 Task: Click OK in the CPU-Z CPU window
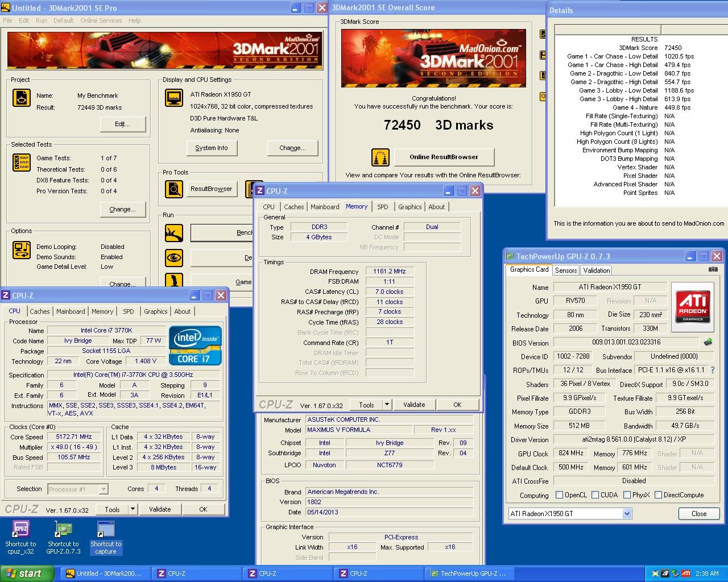203,509
